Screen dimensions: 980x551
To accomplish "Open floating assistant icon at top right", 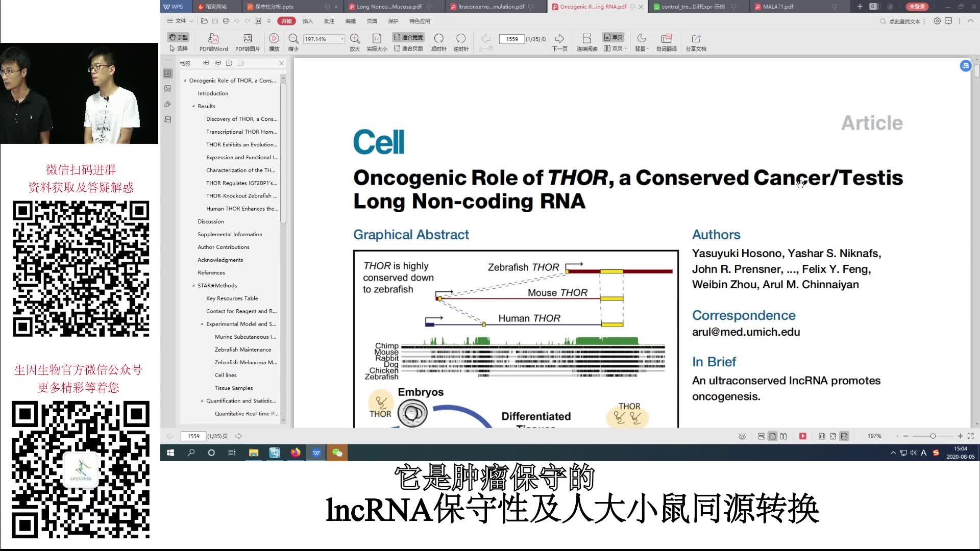I will [x=965, y=66].
